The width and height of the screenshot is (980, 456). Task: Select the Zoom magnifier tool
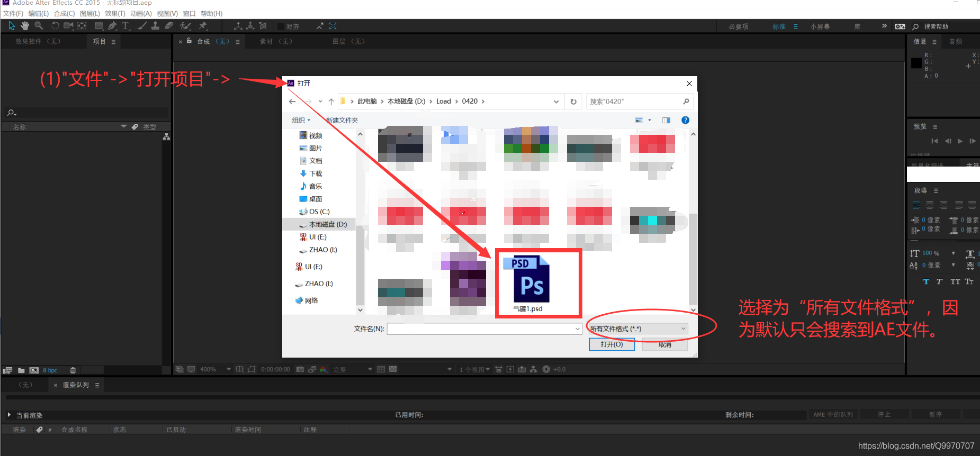[39, 26]
